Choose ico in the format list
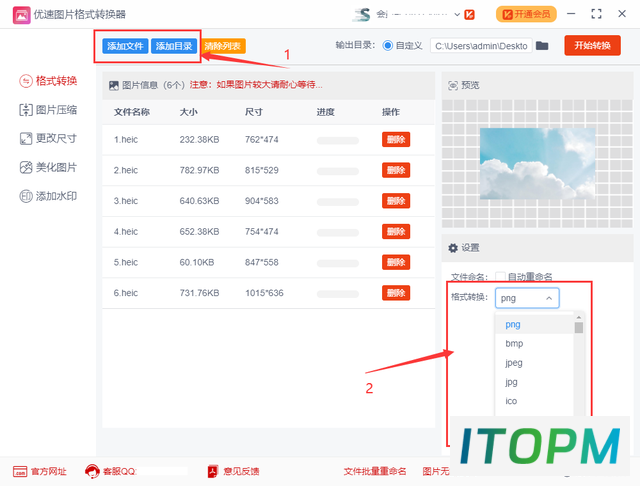Image resolution: width=640 pixels, height=486 pixels. (x=534, y=401)
